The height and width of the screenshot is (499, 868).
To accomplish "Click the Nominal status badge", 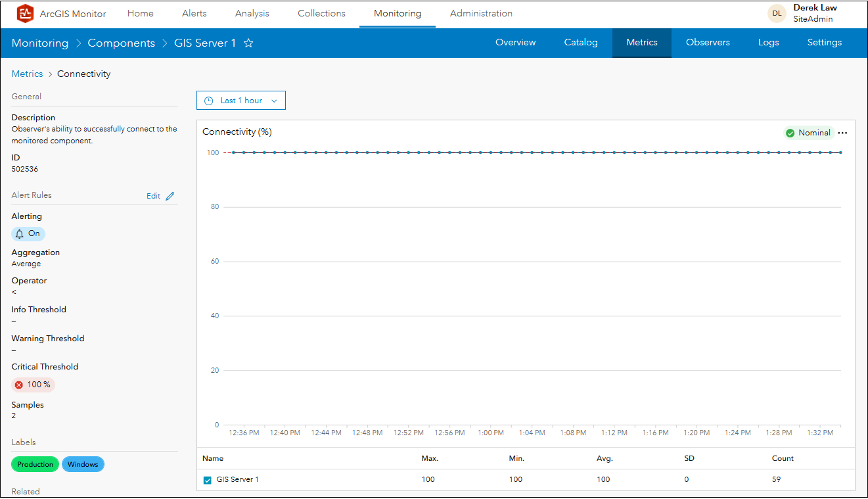I will pyautogui.click(x=809, y=133).
